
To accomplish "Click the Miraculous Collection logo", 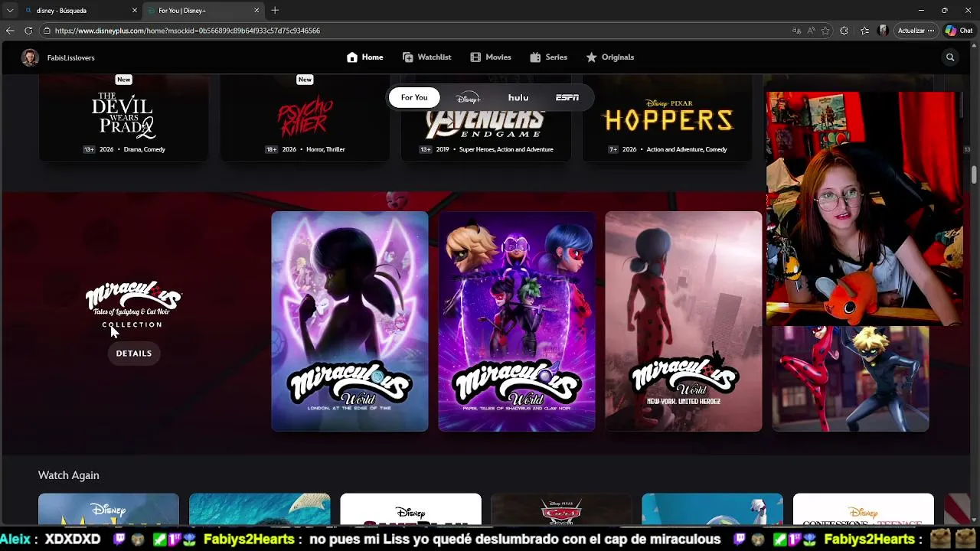I will pyautogui.click(x=133, y=305).
